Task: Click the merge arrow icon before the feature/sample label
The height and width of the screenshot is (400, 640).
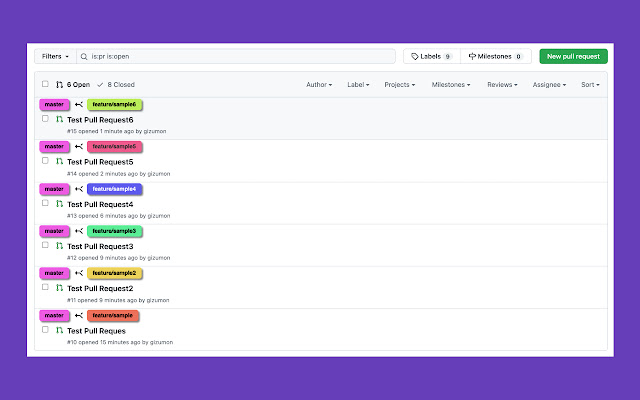Action: 79,316
